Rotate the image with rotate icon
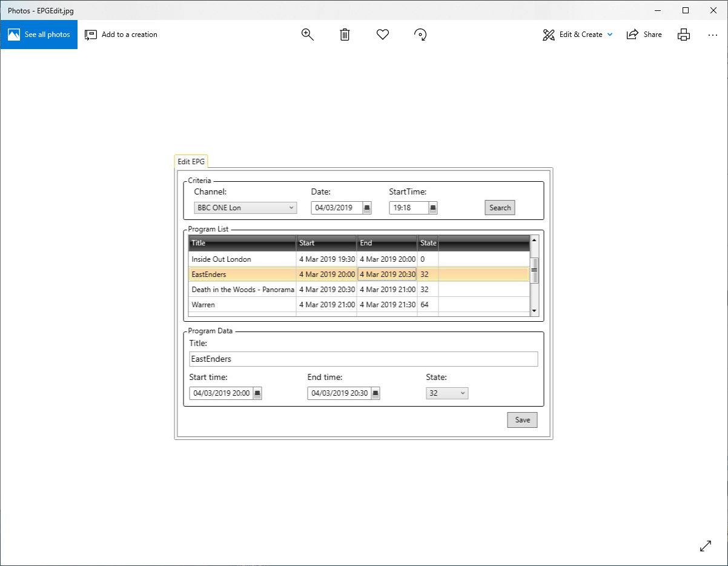The width and height of the screenshot is (728, 566). tap(420, 35)
